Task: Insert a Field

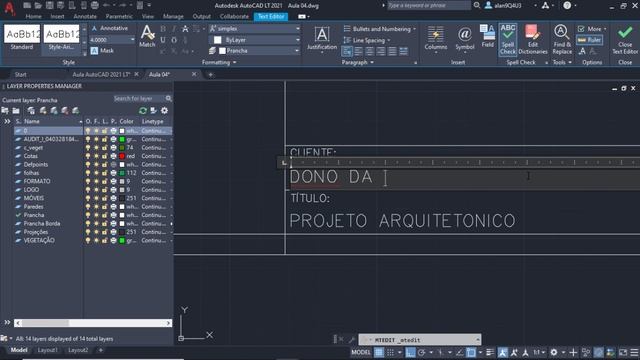Action: pos(487,36)
